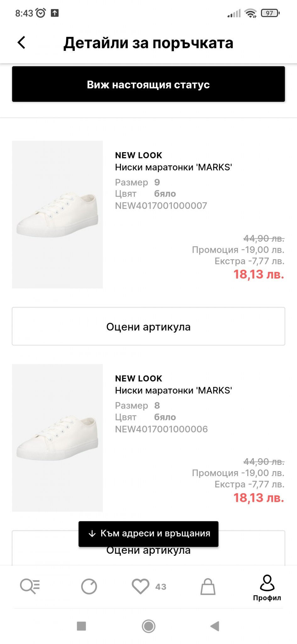
Task: Tap the back arrow icon
Action: click(21, 42)
